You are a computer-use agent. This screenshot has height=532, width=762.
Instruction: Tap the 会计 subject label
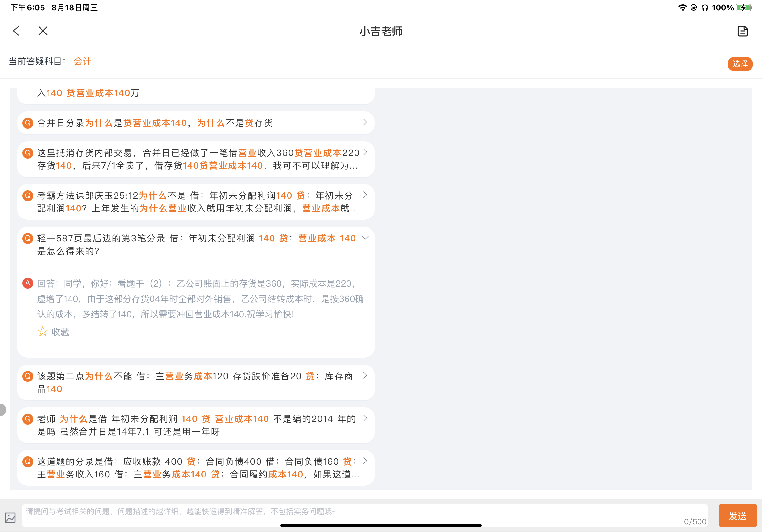tap(82, 61)
